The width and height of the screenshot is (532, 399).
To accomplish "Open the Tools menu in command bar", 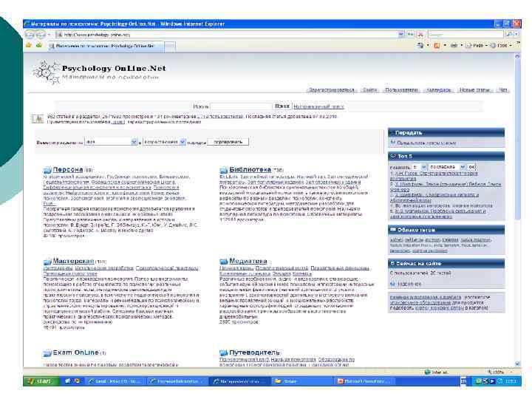I will click(501, 46).
